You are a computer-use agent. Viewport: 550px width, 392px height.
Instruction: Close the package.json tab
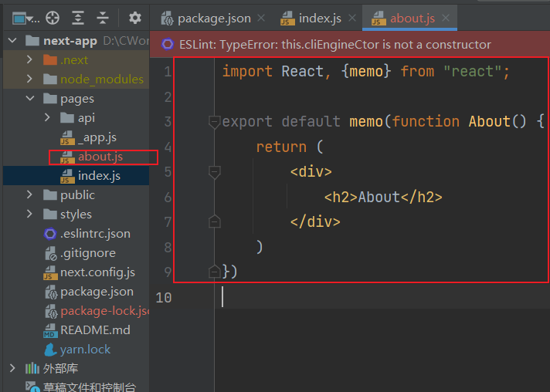[261, 18]
